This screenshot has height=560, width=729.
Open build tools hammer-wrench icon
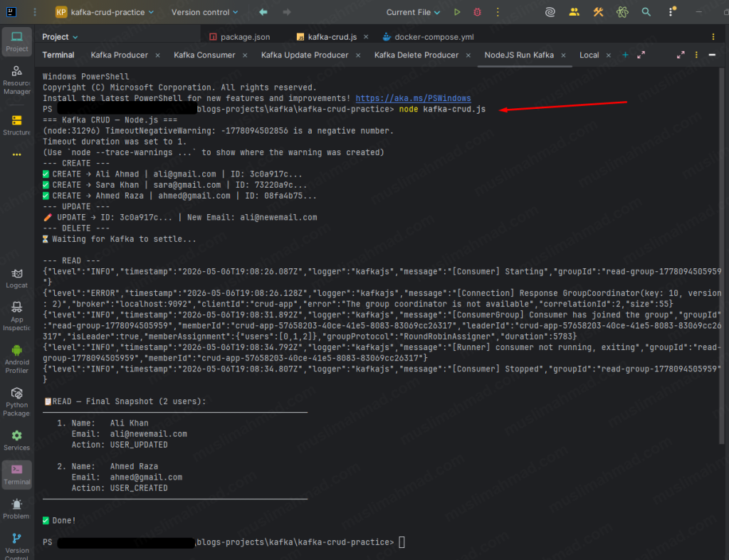tap(598, 12)
